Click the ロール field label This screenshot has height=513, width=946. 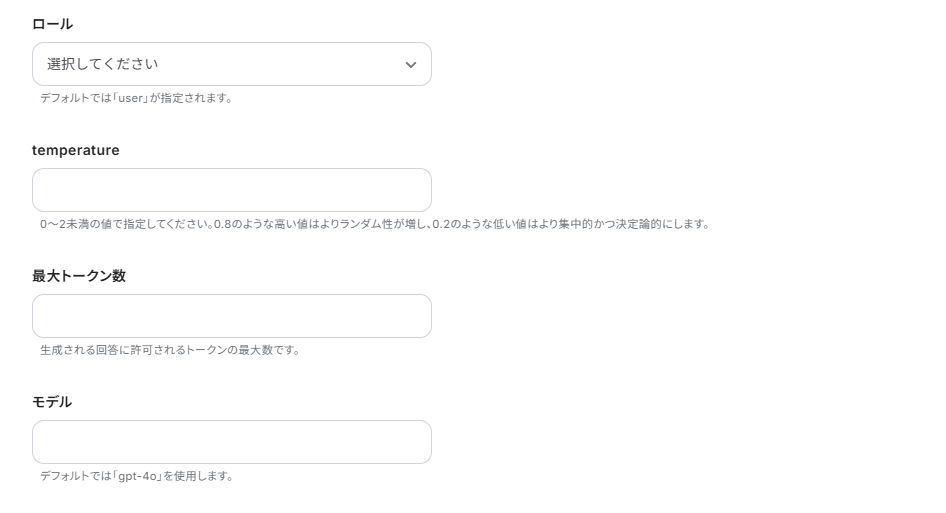coord(52,24)
